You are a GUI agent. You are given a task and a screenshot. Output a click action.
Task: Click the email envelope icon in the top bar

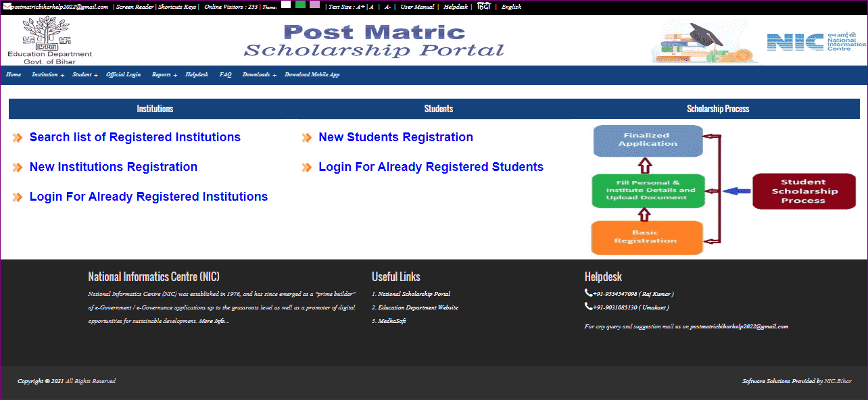point(6,6)
